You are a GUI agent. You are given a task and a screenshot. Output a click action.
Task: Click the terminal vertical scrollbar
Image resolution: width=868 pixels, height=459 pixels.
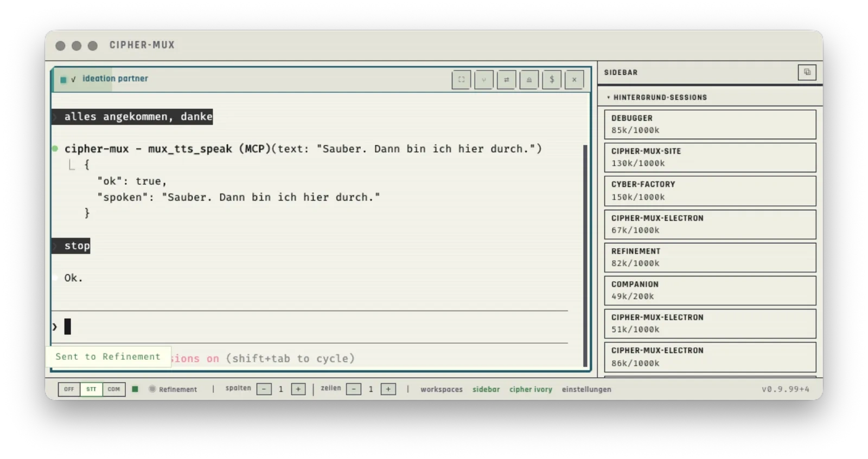click(x=585, y=255)
